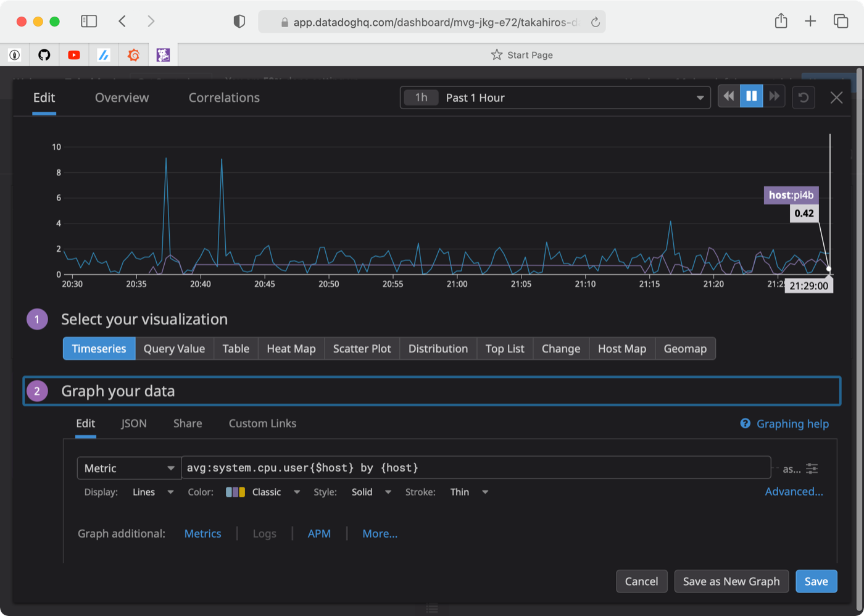Click Save as New Graph
The width and height of the screenshot is (864, 616).
pos(731,581)
